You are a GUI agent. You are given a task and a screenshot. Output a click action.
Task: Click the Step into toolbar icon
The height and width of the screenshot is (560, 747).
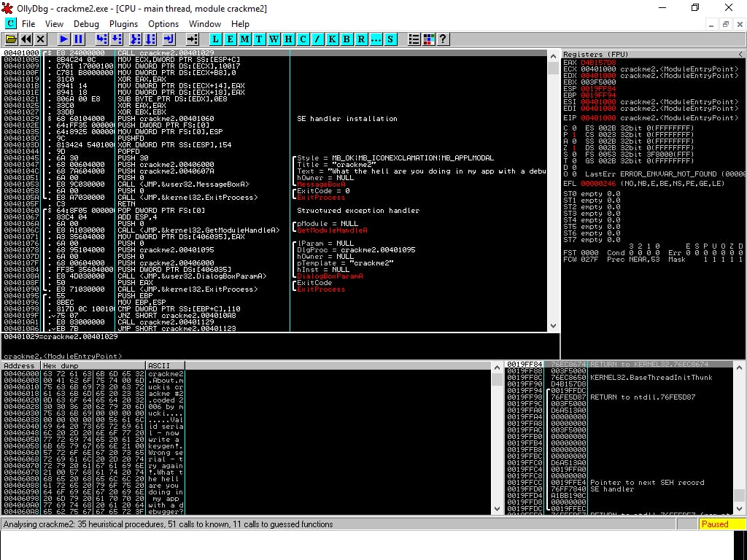101,39
